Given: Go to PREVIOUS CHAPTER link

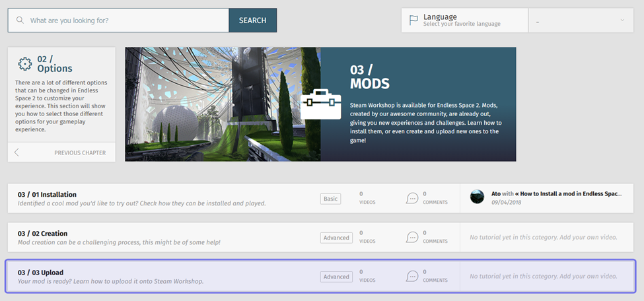Looking at the screenshot, I should pyautogui.click(x=79, y=152).
